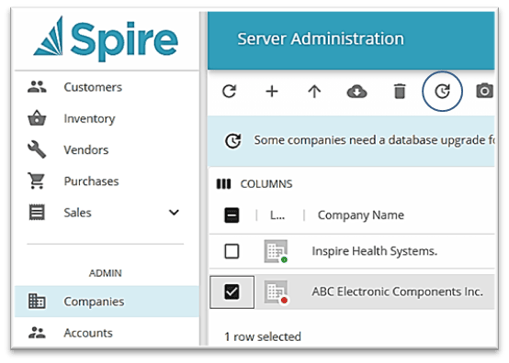Uncheck the ABC Electronic Components checkbox
The width and height of the screenshot is (509, 363).
click(x=232, y=292)
